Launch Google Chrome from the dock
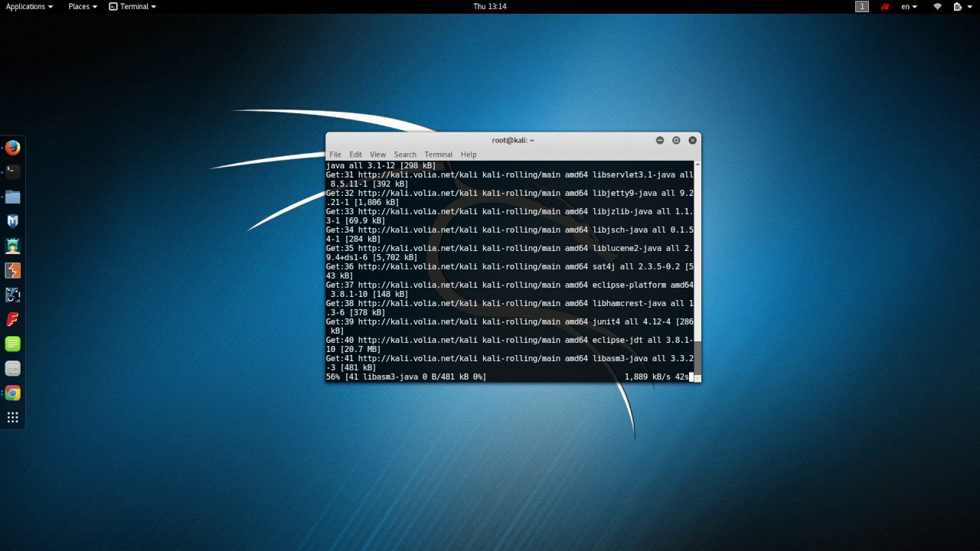The image size is (980, 551). coord(12,393)
